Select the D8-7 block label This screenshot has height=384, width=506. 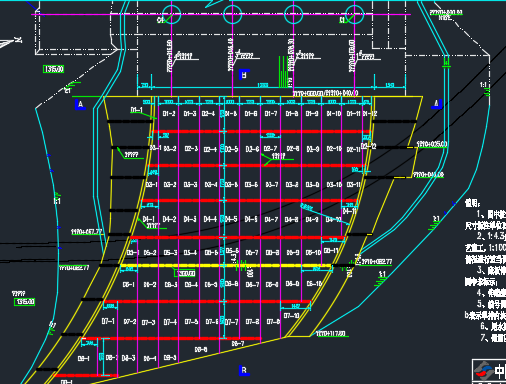(x=238, y=343)
